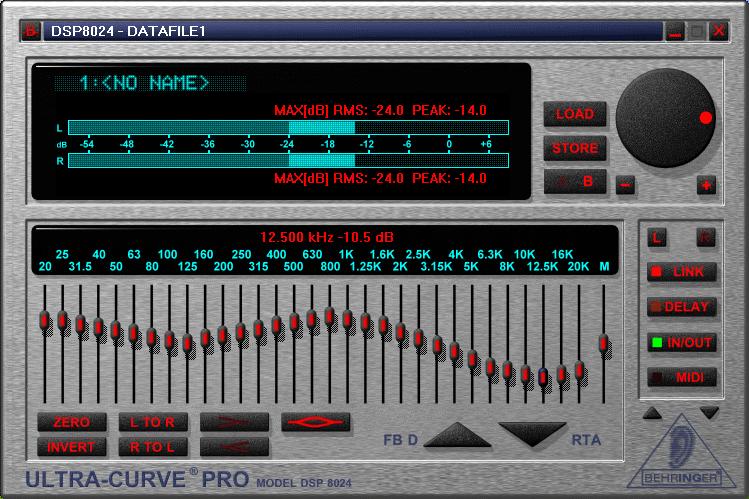Click the L channel level meter bar
This screenshot has width=749, height=499.
point(289,127)
